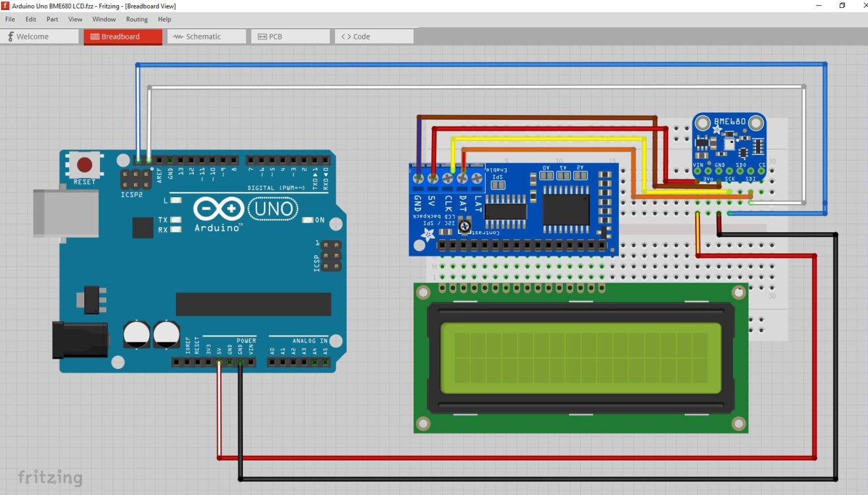
Task: Select the long black ground wire at bottom
Action: [x=537, y=479]
